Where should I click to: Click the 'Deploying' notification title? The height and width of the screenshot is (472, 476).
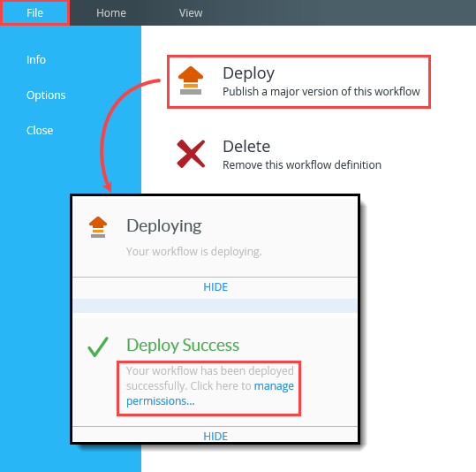click(x=164, y=225)
